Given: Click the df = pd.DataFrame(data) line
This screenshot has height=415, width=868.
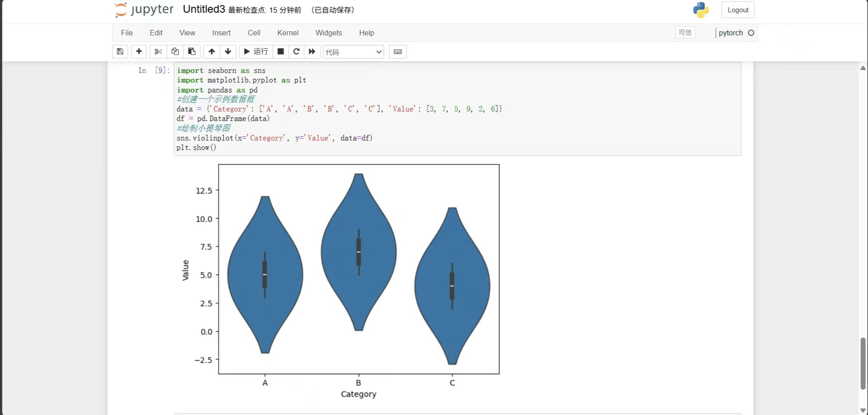Looking at the screenshot, I should click(x=223, y=119).
